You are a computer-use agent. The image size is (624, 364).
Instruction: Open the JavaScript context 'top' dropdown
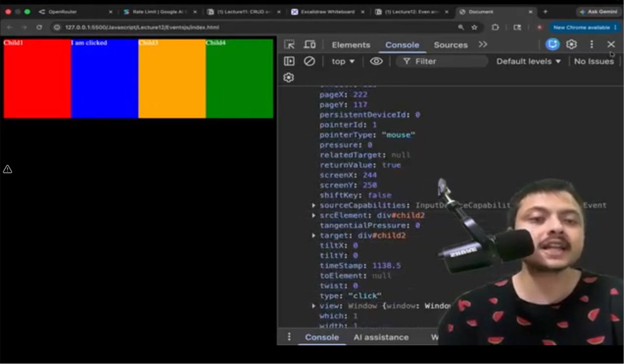(x=343, y=61)
